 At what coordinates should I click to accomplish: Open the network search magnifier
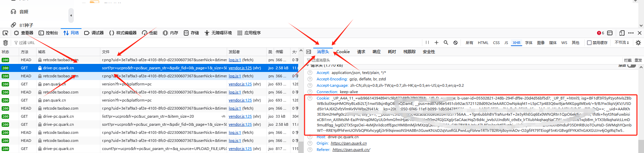point(446,43)
